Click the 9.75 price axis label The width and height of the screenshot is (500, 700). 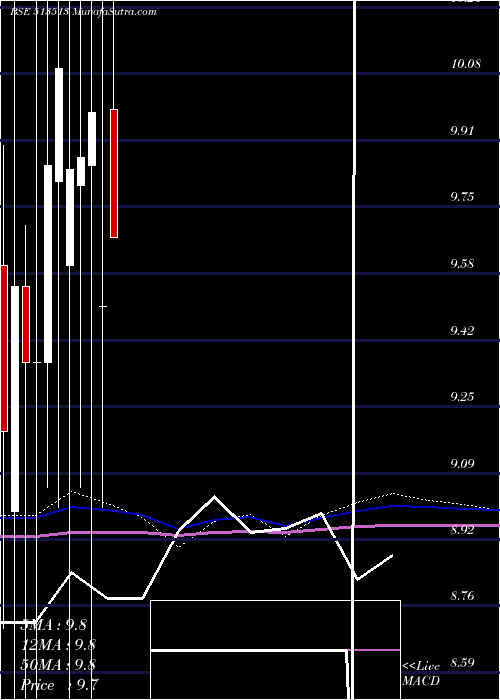point(463,197)
